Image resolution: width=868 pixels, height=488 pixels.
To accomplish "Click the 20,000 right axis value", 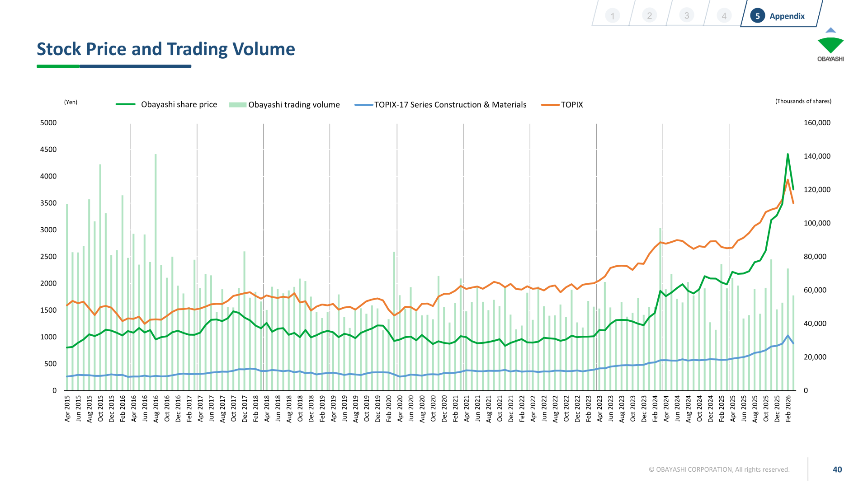I will tap(815, 357).
